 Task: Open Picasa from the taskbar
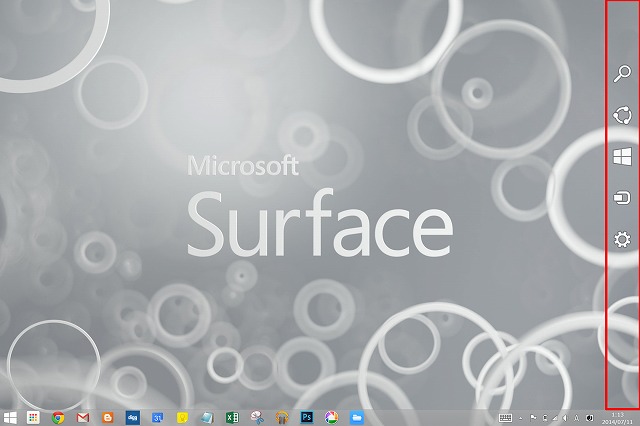[331, 417]
